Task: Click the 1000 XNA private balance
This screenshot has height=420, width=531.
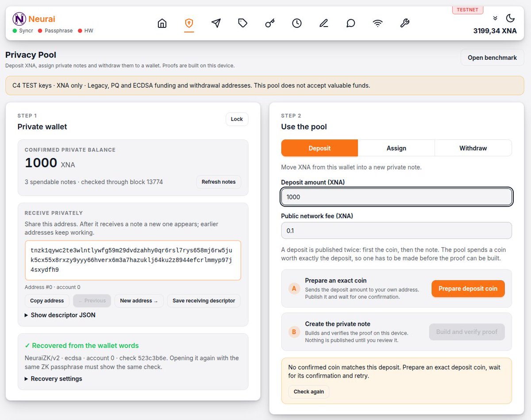Action: pyautogui.click(x=50, y=163)
